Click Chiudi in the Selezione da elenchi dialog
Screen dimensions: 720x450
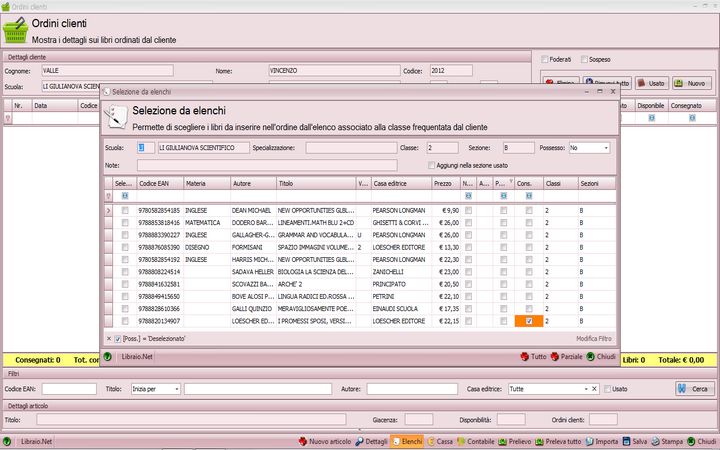(x=601, y=356)
